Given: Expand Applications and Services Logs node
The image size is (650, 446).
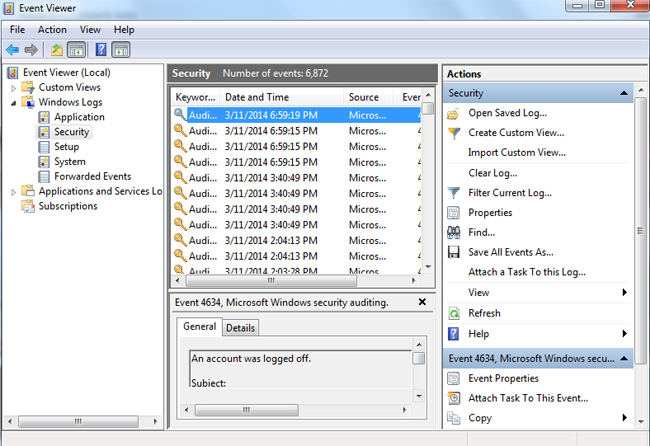Looking at the screenshot, I should [14, 192].
